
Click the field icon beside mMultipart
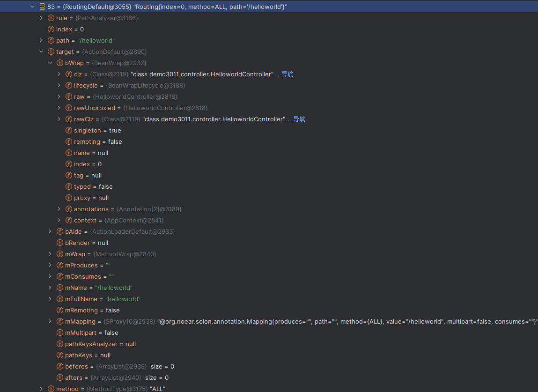point(60,333)
